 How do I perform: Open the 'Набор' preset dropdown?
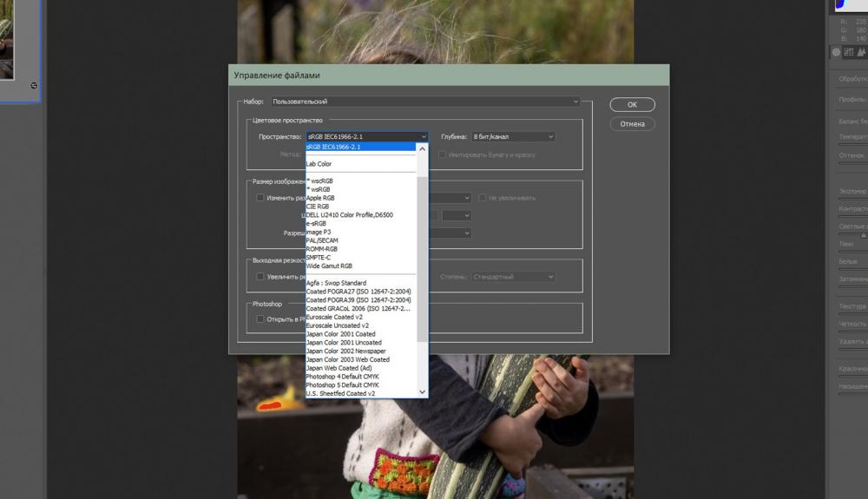(x=425, y=102)
